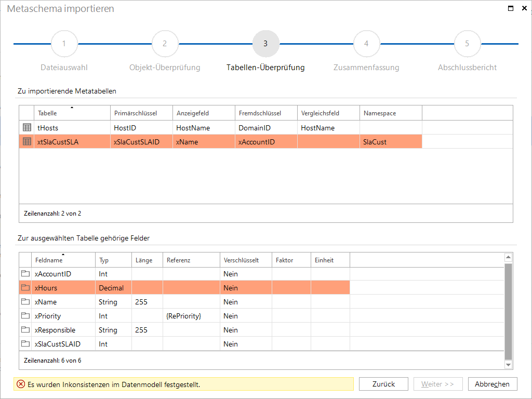This screenshot has height=399, width=532.
Task: Click the folder icon for xPriority
Action: (x=25, y=315)
